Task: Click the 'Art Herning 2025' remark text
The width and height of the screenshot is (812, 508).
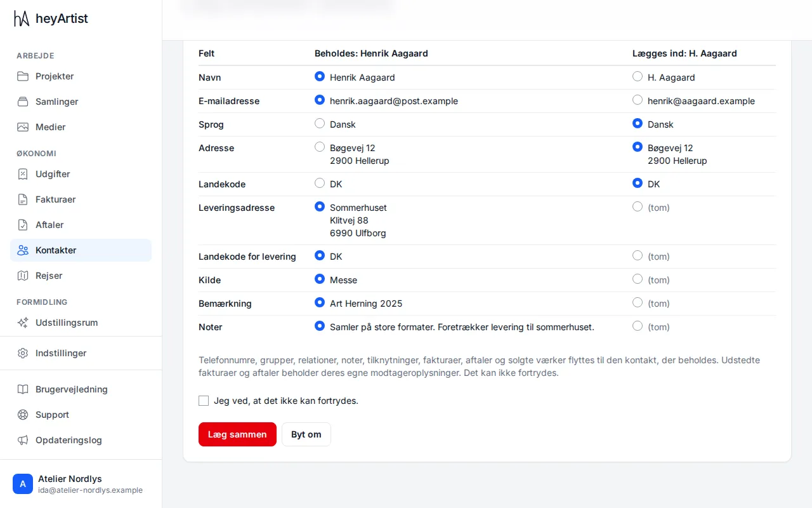Action: point(366,304)
